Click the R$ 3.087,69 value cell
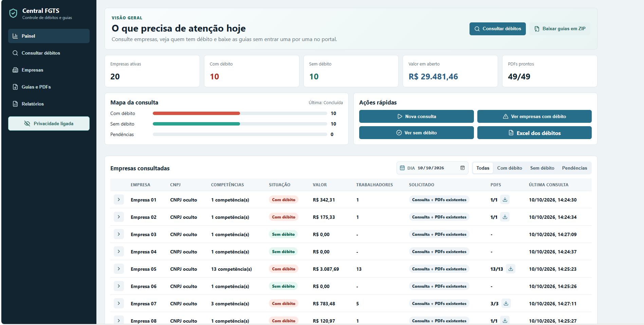 coord(326,269)
